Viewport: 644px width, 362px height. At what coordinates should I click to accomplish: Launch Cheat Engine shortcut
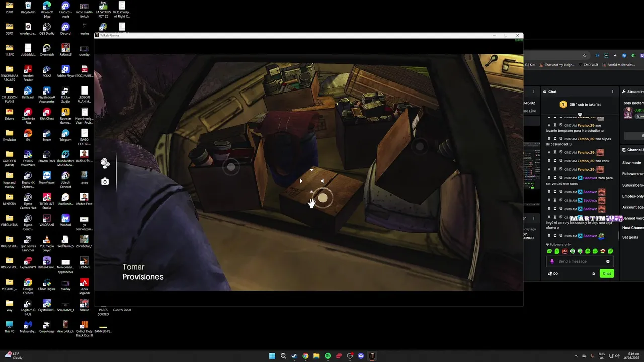point(47,284)
